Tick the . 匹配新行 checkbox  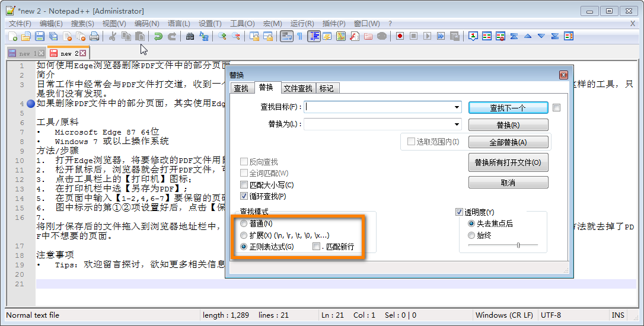(316, 247)
